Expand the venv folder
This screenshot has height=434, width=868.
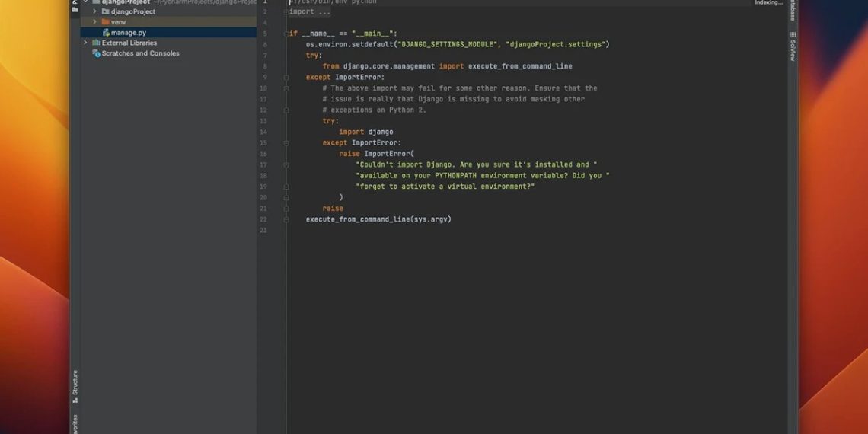click(94, 22)
